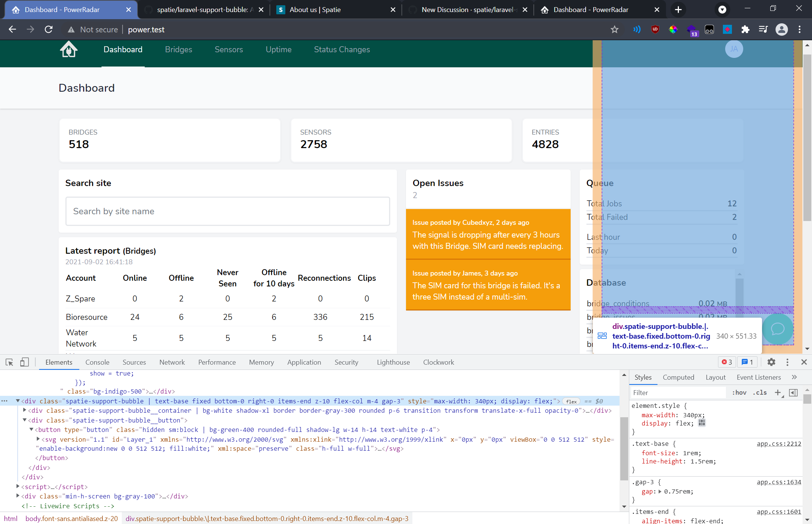The image size is (812, 524).
Task: Collapse the button type="button" node
Action: 32,429
